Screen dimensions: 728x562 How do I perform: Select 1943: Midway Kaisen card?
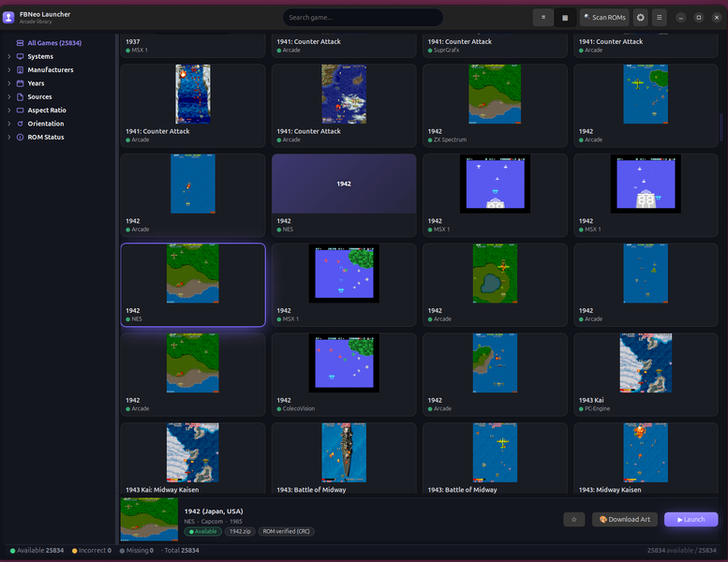point(646,458)
